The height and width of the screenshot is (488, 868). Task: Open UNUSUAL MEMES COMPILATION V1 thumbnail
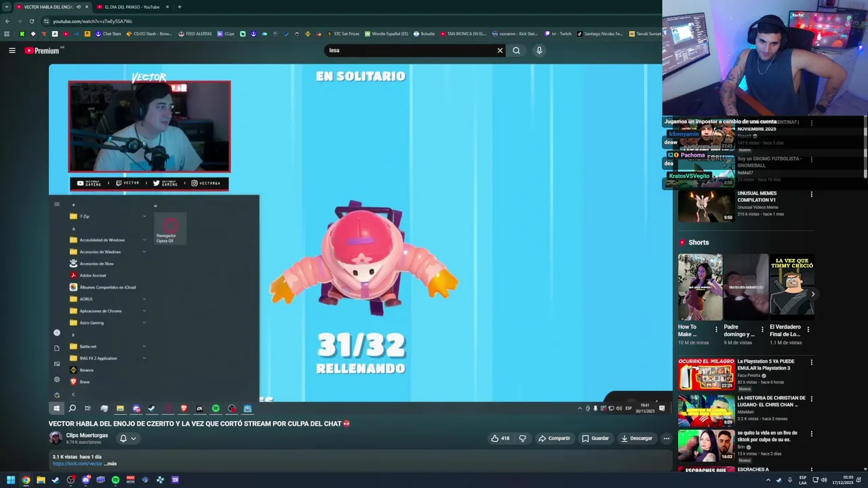[706, 206]
